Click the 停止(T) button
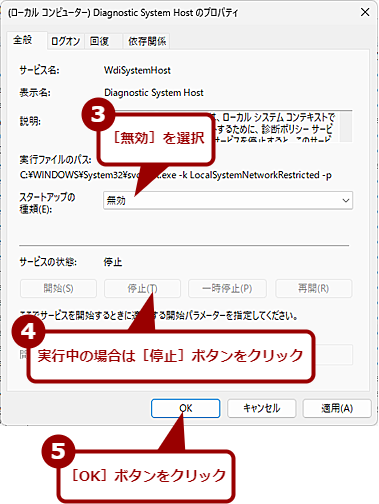This screenshot has height=504, width=379. pos(142,288)
